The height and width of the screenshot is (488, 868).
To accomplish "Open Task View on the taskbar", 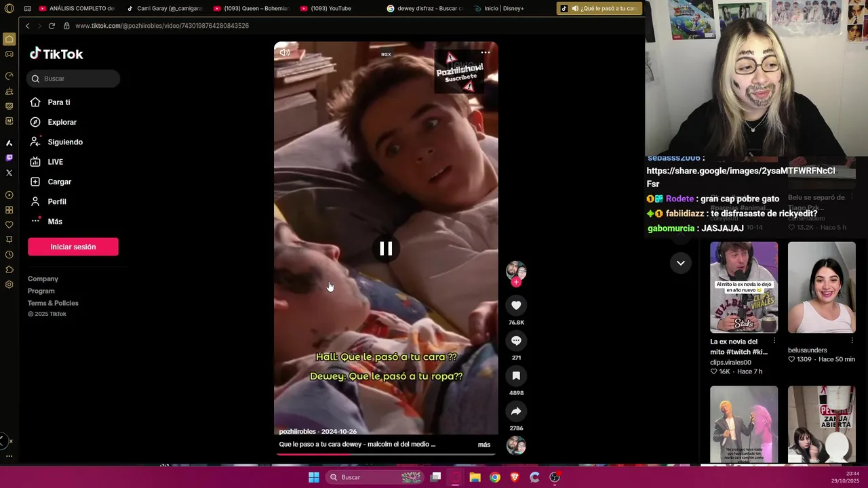I will point(436,477).
